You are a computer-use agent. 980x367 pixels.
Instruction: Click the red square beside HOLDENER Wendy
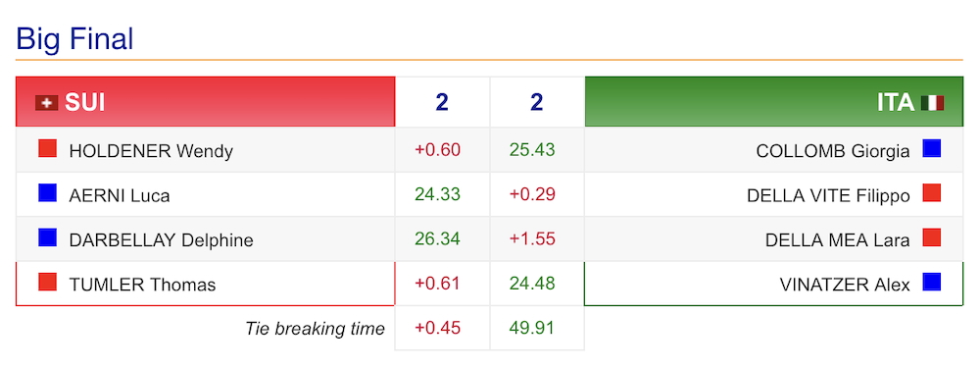47,148
